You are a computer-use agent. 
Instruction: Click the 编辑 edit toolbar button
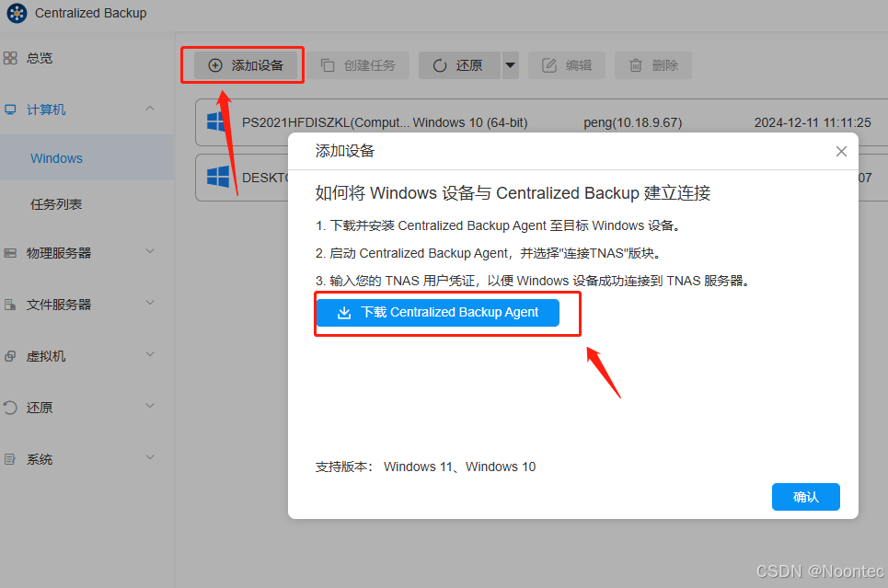click(x=567, y=65)
